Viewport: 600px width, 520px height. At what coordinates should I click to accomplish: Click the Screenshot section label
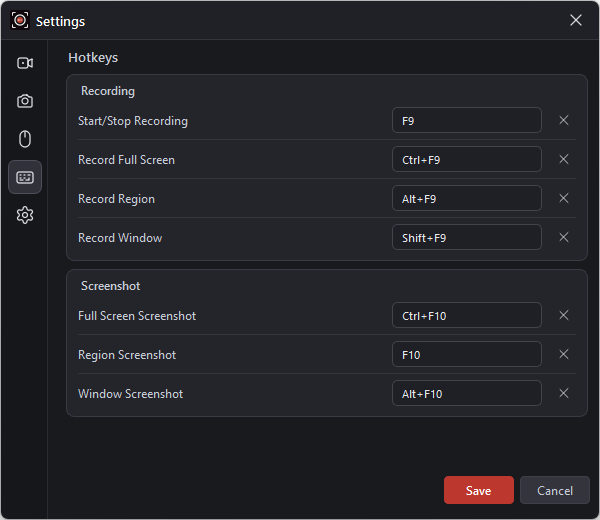(x=111, y=286)
